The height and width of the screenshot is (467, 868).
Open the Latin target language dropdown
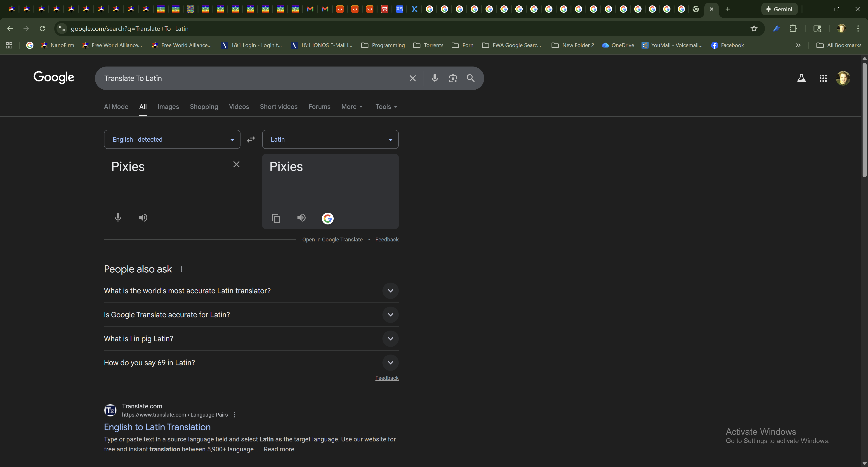330,139
